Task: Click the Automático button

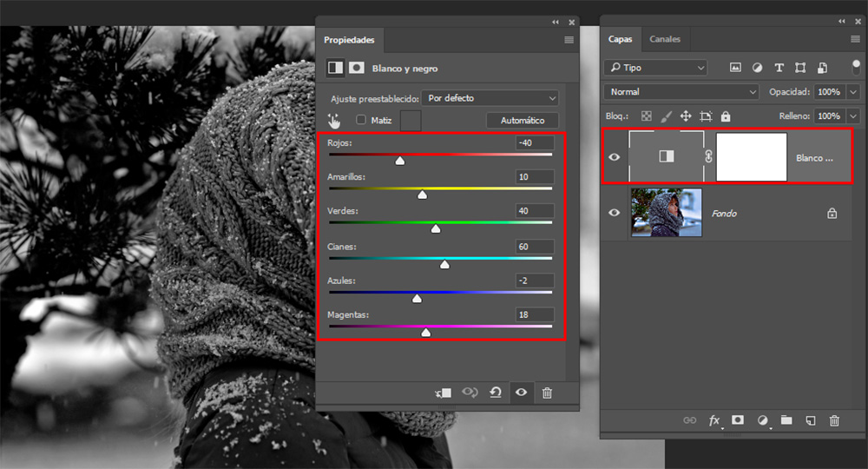Action: point(523,120)
